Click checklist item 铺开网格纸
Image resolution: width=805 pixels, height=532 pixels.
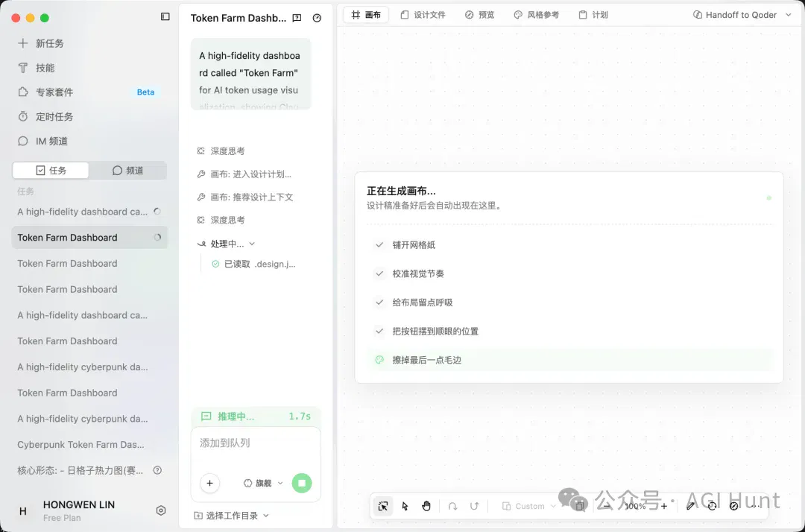(414, 245)
